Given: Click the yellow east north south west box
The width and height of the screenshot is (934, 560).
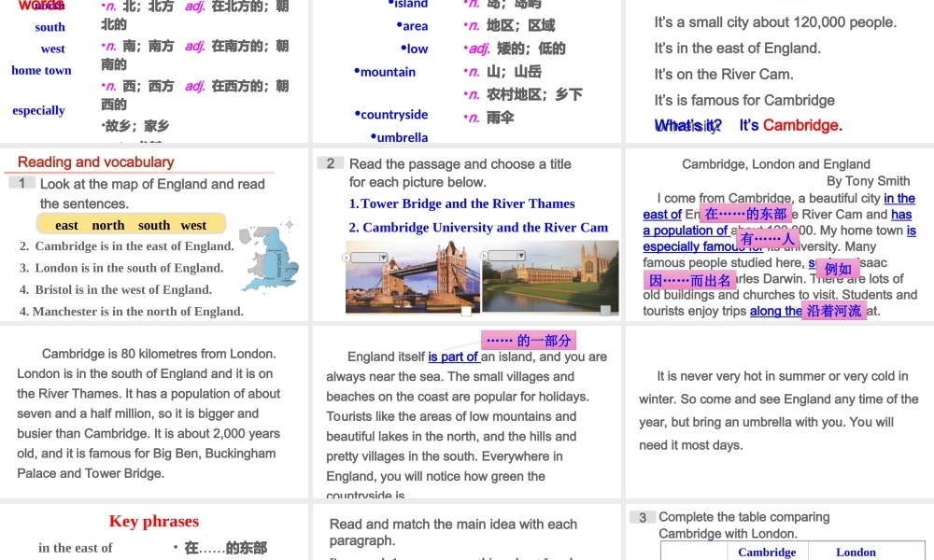Looking at the screenshot, I should [x=131, y=224].
